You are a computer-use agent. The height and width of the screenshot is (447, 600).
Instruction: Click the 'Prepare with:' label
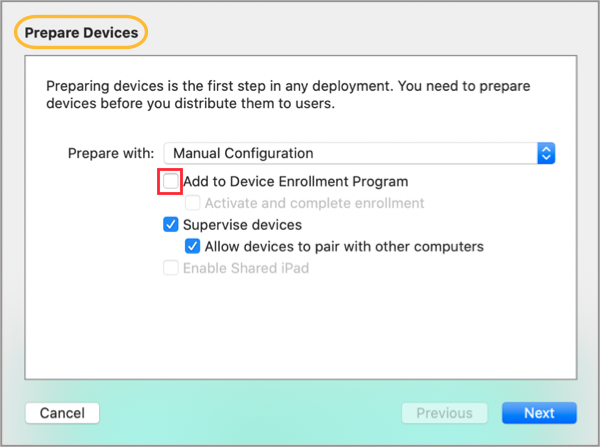tap(110, 154)
